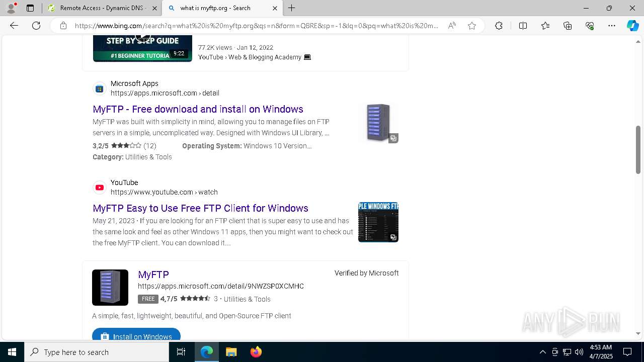This screenshot has height=362, width=644.
Task: Click the Microsoft Apps site icon
Action: point(100,88)
